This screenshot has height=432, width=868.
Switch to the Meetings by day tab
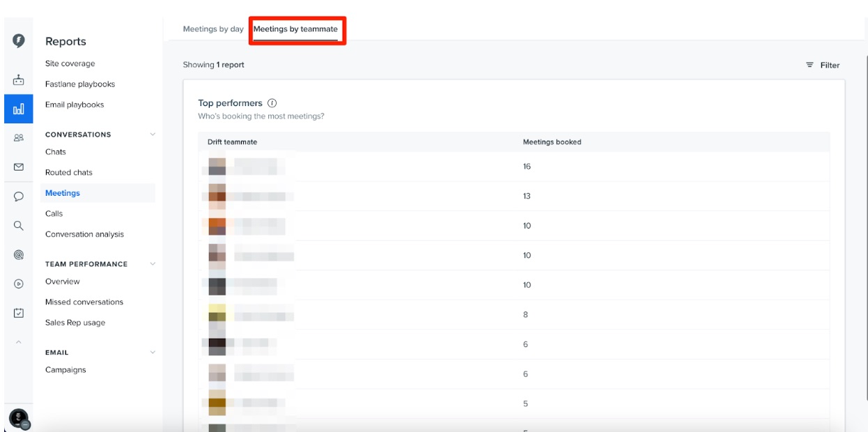pyautogui.click(x=213, y=29)
